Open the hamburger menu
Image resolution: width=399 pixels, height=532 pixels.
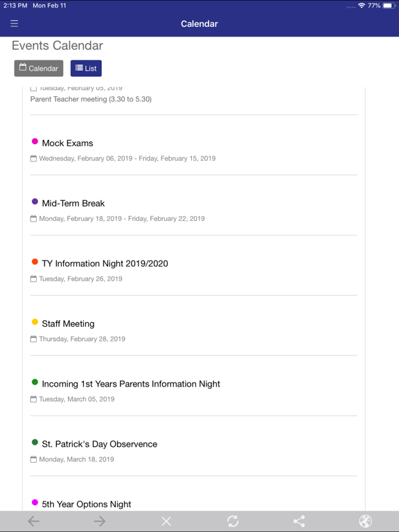tap(15, 24)
